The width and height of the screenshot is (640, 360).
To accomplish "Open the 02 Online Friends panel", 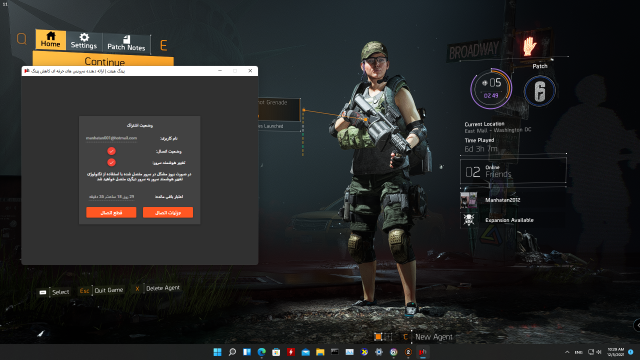I will pyautogui.click(x=513, y=172).
